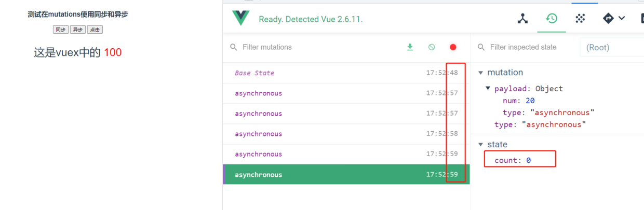The height and width of the screenshot is (210, 644).
Task: Open the Routing tab dropdown
Action: (613, 19)
